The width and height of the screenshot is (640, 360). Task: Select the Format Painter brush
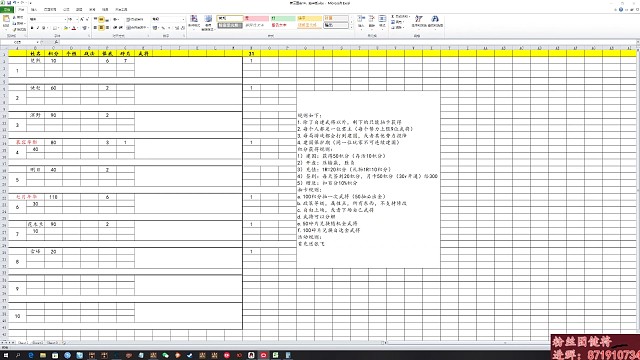click(15, 29)
